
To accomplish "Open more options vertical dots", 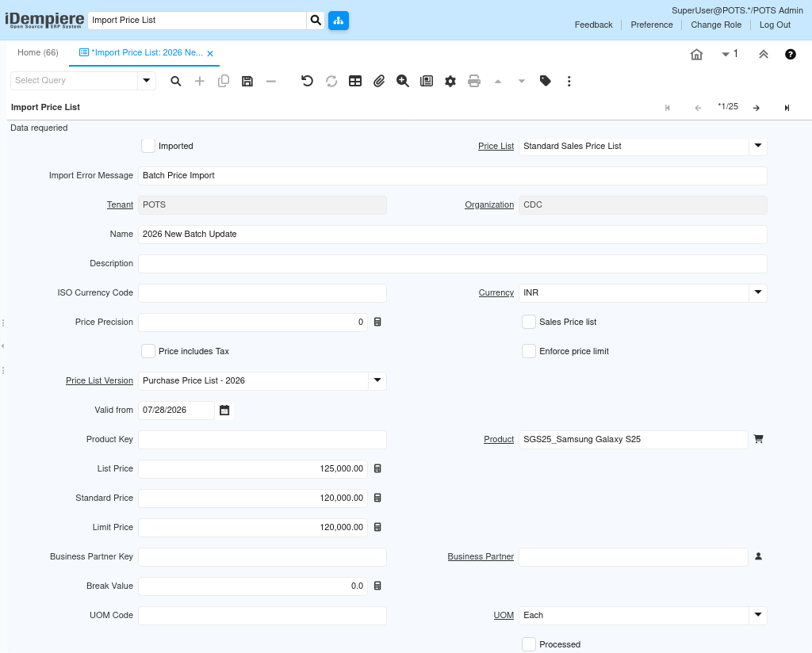I will 569,82.
